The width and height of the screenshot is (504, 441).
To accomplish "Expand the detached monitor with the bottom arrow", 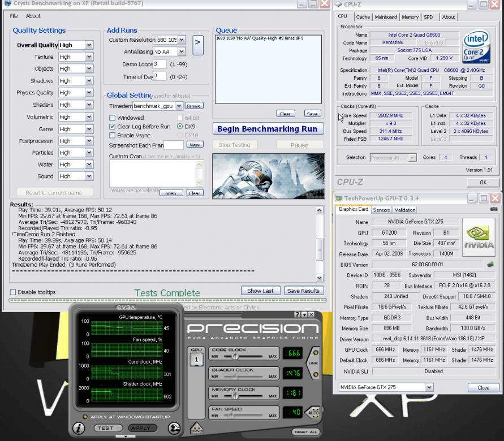I will 126,436.
